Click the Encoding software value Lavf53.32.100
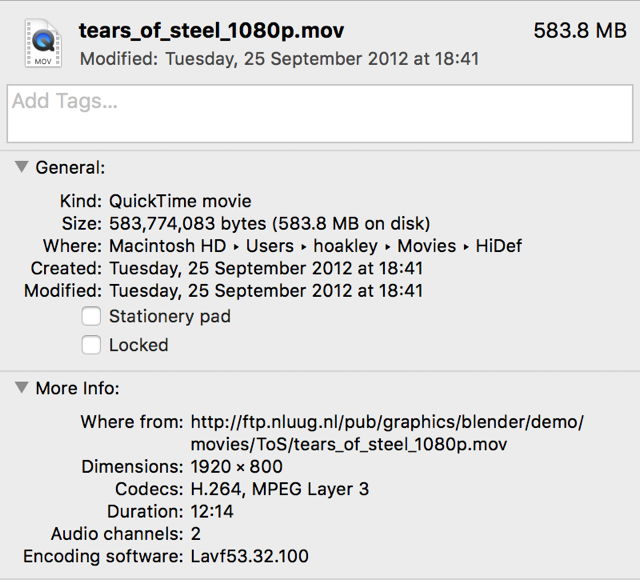The image size is (640, 580). 249,556
